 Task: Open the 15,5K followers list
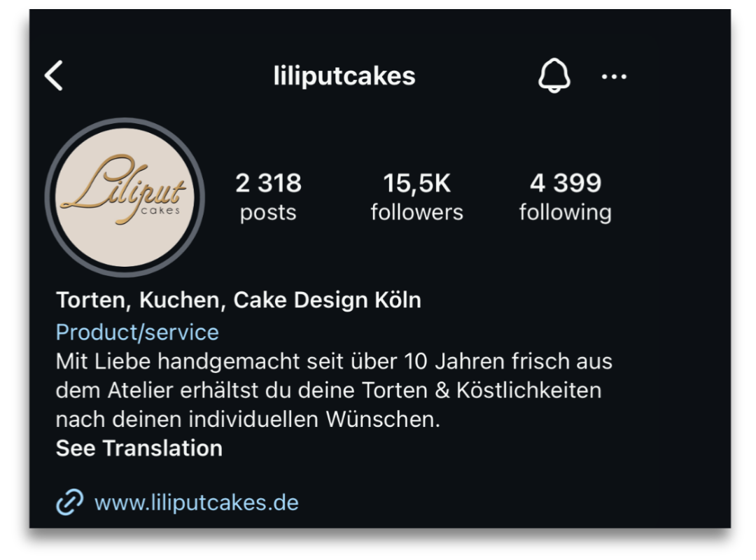(416, 197)
